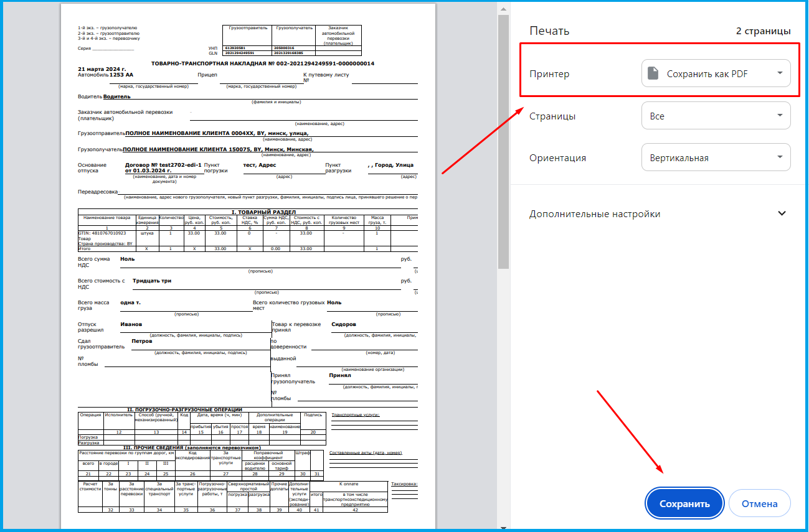
Task: Click the ТОВАРНО-ТРАНСПОРТНАЯ НАКЛАДНАЯ title in preview
Action: pyautogui.click(x=263, y=63)
